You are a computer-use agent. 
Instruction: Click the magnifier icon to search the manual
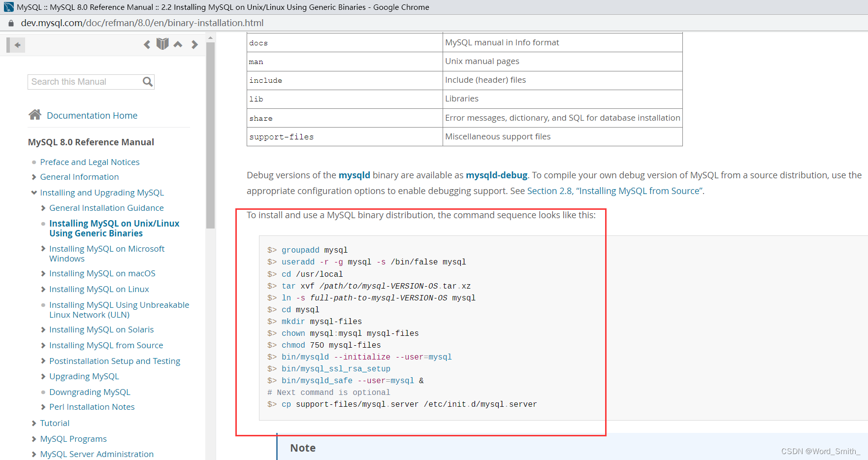click(147, 81)
